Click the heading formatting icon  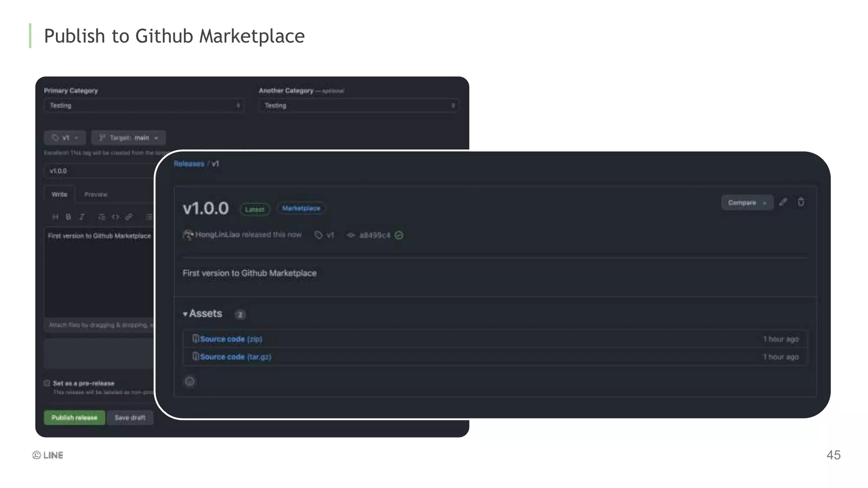pos(55,217)
